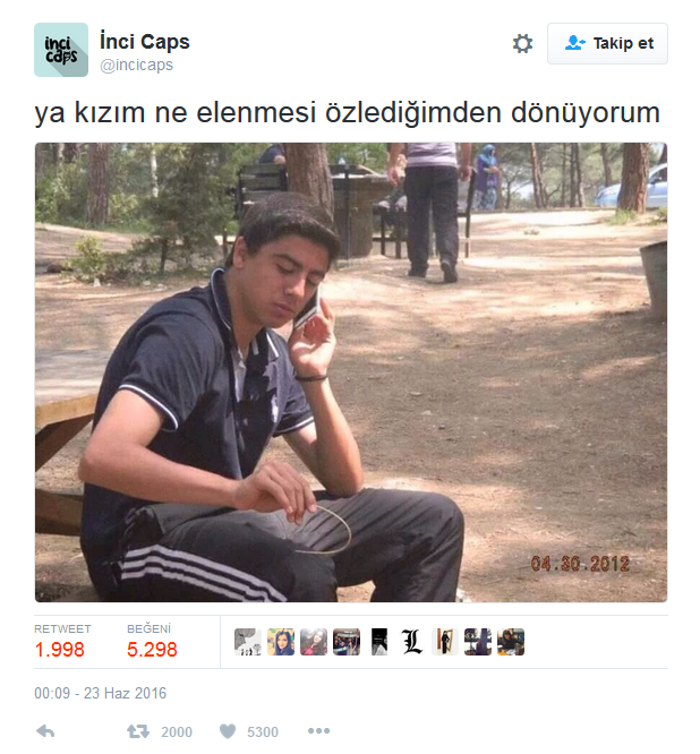
Task: Open the tweet's attached photo
Action: point(351,372)
